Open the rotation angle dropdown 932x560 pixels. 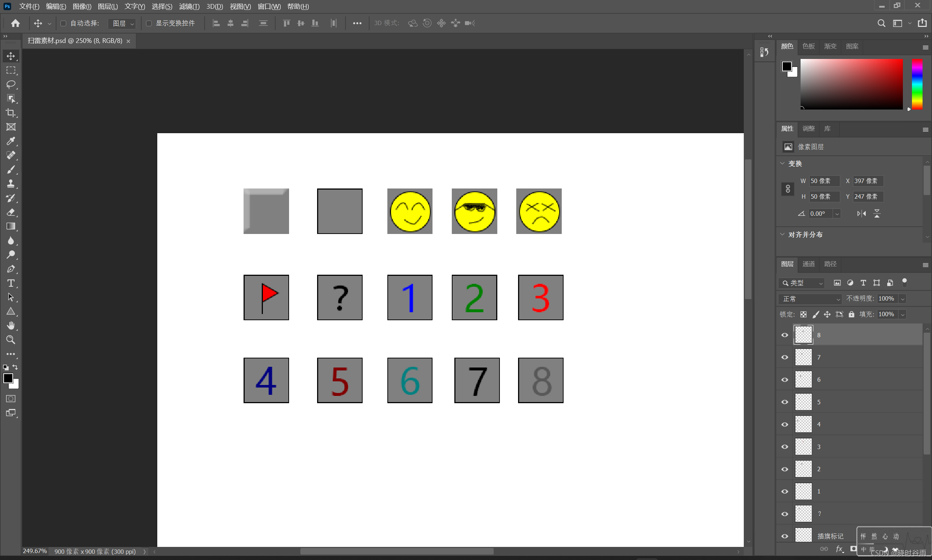tap(837, 214)
